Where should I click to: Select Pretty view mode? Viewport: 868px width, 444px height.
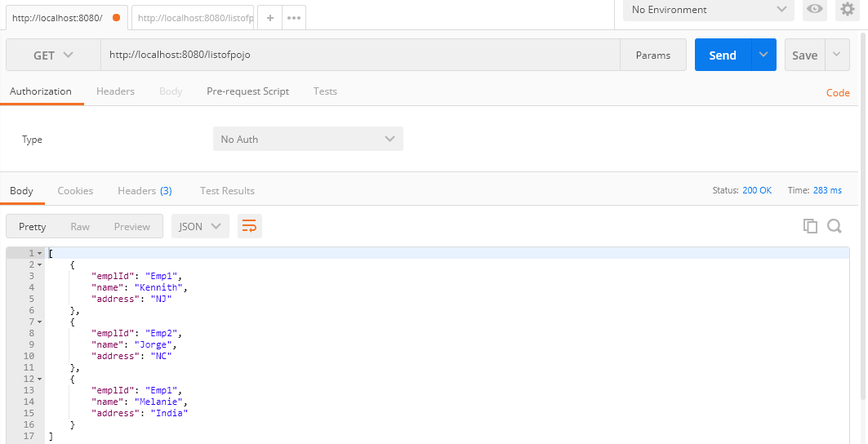[32, 226]
